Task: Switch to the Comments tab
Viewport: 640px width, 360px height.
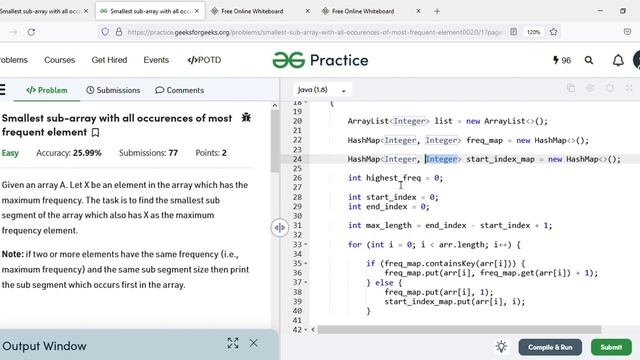Action: click(x=179, y=90)
